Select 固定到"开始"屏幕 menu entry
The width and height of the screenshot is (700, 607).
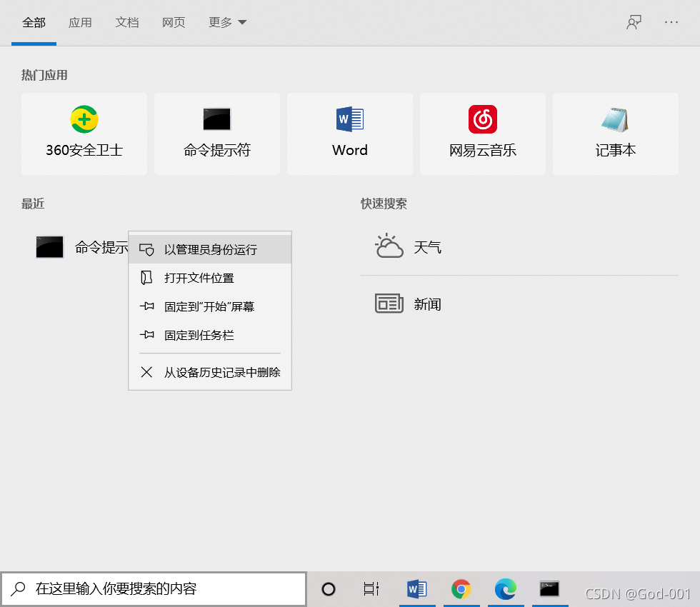tap(210, 306)
